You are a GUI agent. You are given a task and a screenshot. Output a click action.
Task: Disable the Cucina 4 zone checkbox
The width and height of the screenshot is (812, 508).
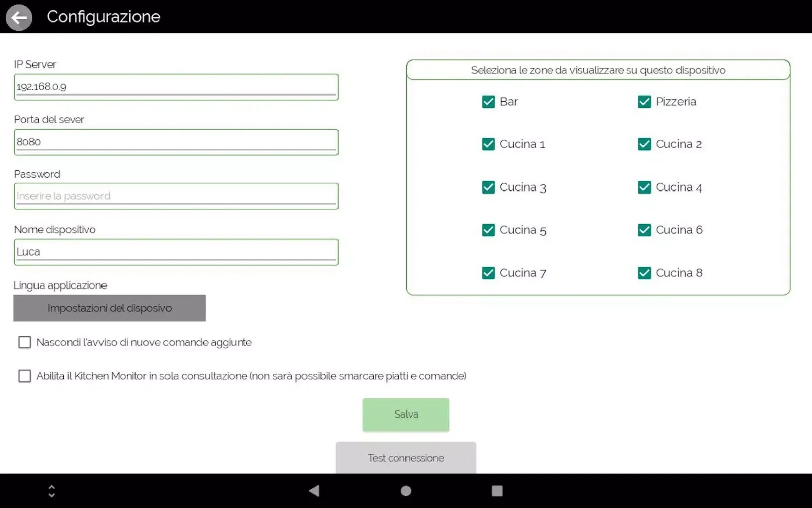pos(644,187)
